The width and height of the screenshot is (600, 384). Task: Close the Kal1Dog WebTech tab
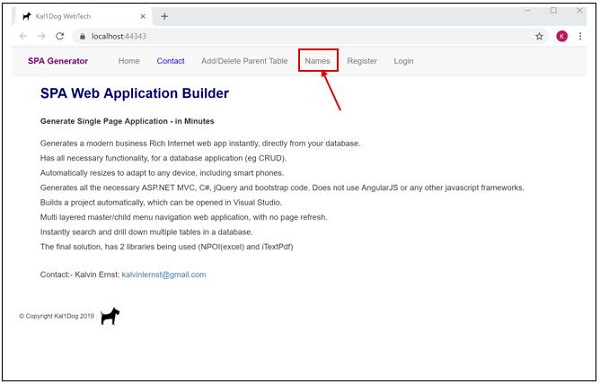coord(143,16)
